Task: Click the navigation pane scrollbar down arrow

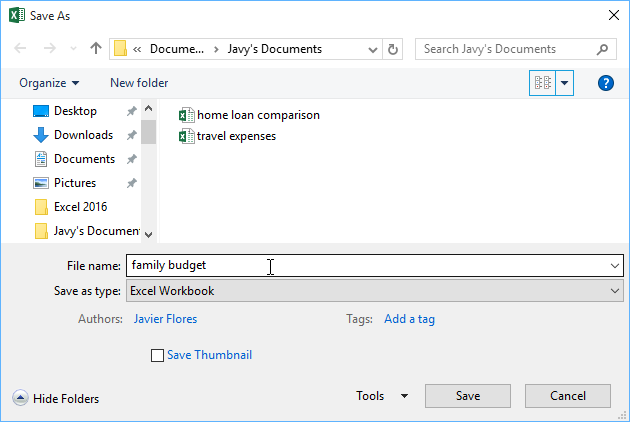Action: tap(148, 234)
